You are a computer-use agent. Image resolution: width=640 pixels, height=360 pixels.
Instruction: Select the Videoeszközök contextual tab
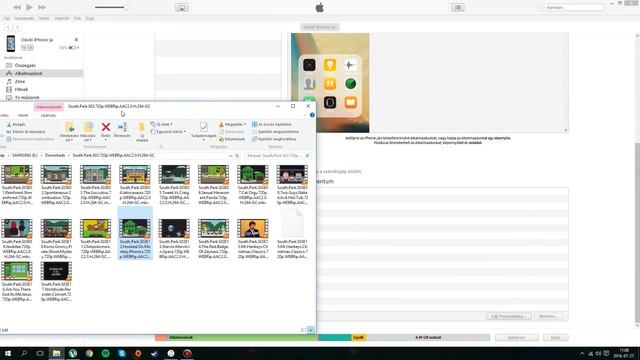[x=49, y=107]
